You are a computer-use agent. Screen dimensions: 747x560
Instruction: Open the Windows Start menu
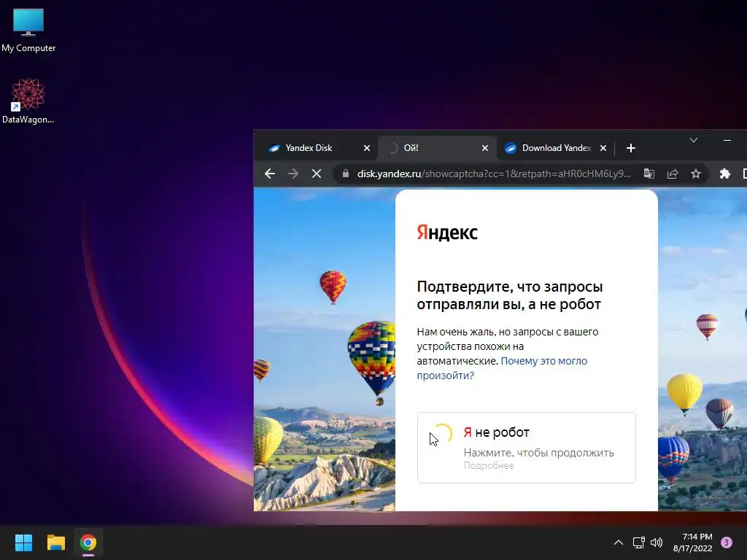point(23,542)
